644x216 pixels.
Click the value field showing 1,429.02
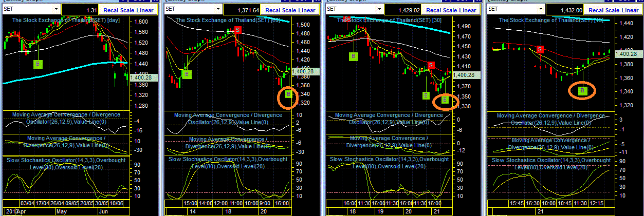(402, 10)
